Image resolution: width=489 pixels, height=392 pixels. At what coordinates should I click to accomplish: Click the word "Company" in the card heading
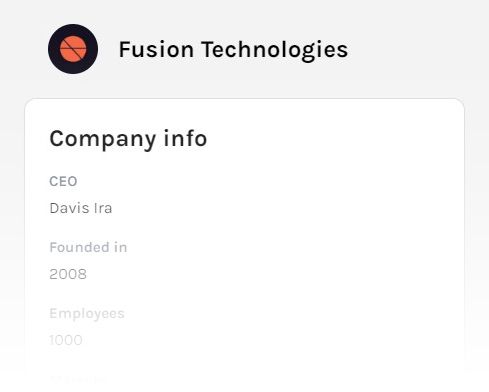[103, 139]
